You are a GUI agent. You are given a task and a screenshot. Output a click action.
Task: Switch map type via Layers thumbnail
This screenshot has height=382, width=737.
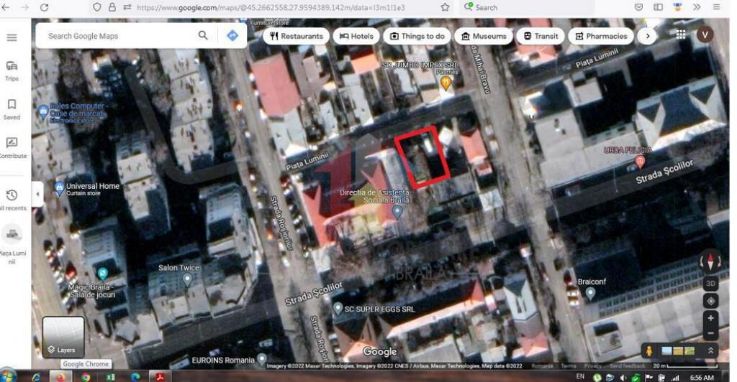[x=63, y=337]
